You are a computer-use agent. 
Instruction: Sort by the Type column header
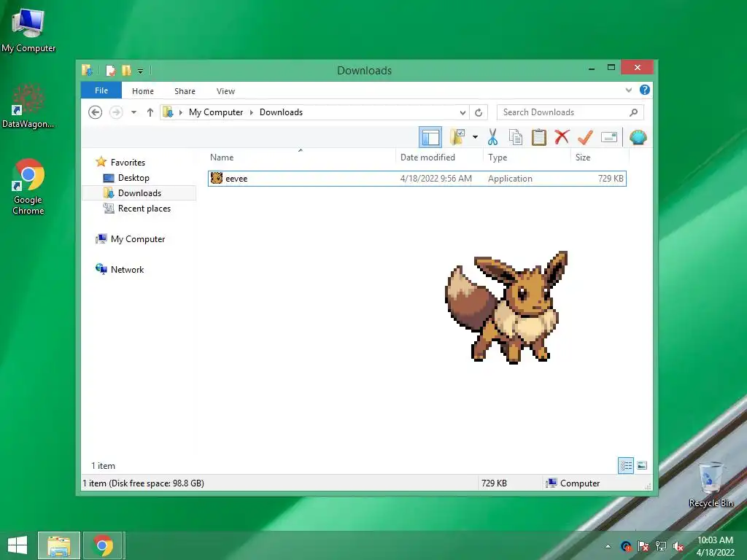(x=527, y=157)
